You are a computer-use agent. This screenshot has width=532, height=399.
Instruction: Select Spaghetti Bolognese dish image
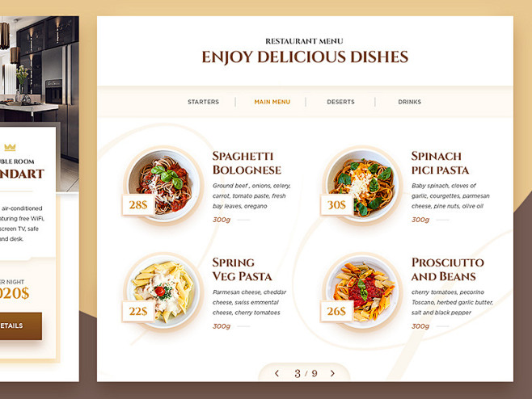tap(163, 186)
